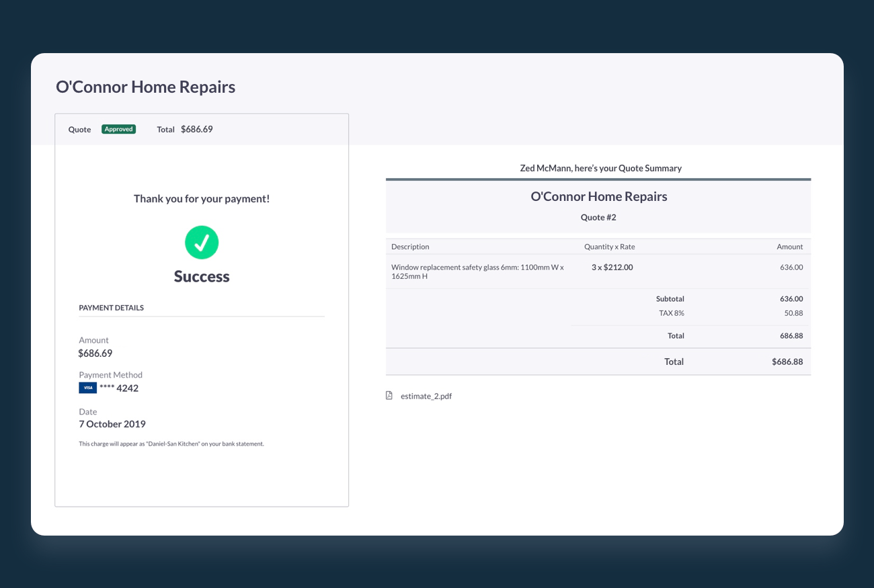The height and width of the screenshot is (588, 874).
Task: Click the 686.88 total without dollar sign
Action: [791, 336]
